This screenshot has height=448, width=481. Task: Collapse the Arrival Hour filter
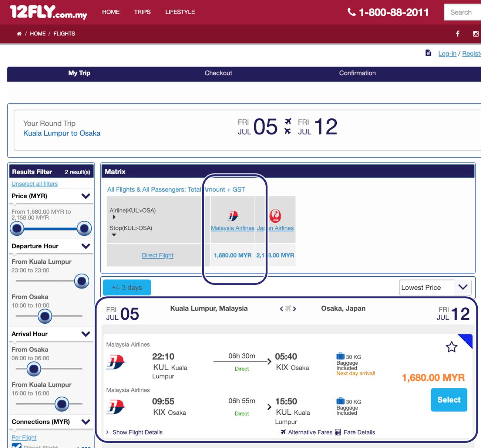pyautogui.click(x=86, y=334)
